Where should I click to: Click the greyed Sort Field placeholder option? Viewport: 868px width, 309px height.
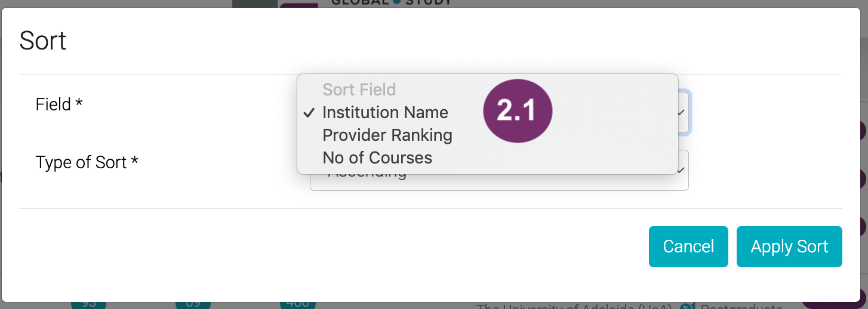[x=359, y=89]
